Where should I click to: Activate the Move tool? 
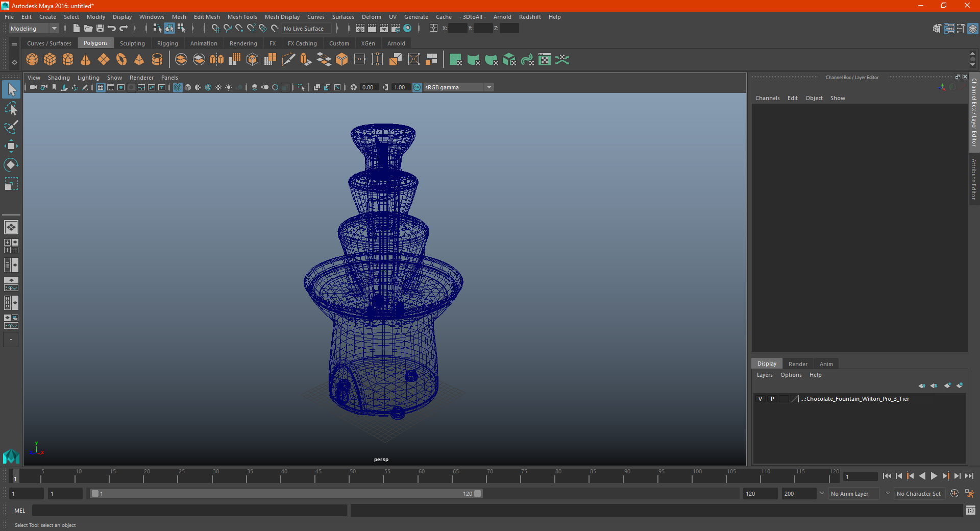[x=11, y=146]
